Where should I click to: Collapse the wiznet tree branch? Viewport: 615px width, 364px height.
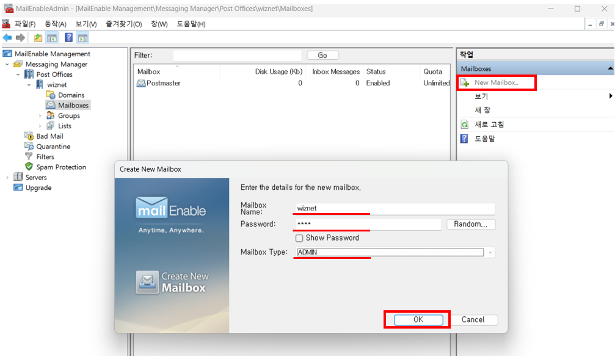tap(29, 85)
